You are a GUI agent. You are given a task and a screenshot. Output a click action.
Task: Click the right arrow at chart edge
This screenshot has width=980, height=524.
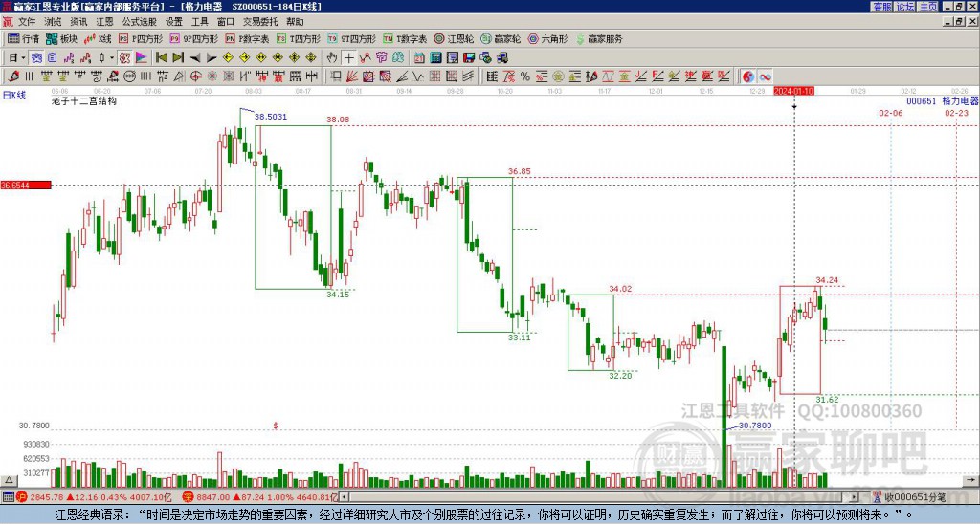pos(971,480)
